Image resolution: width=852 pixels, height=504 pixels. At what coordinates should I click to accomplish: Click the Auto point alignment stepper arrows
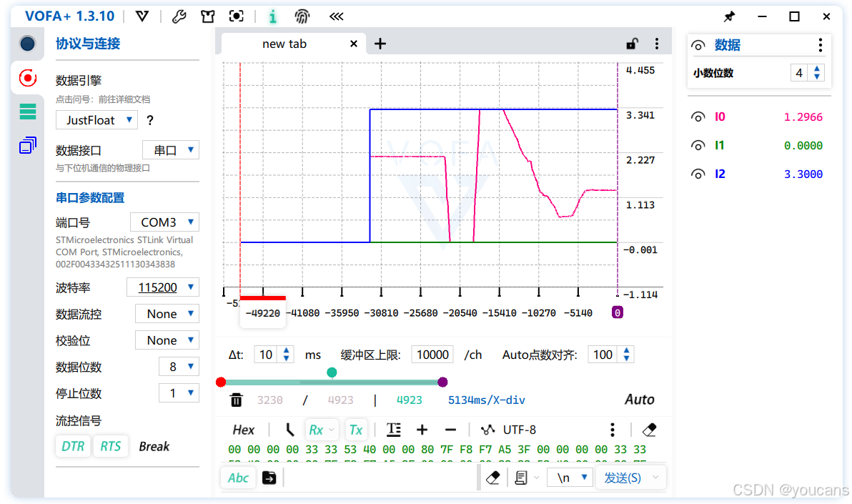tap(627, 355)
